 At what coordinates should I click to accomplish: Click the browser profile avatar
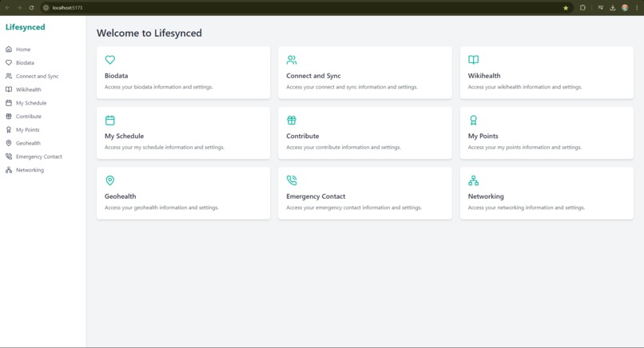coord(625,7)
